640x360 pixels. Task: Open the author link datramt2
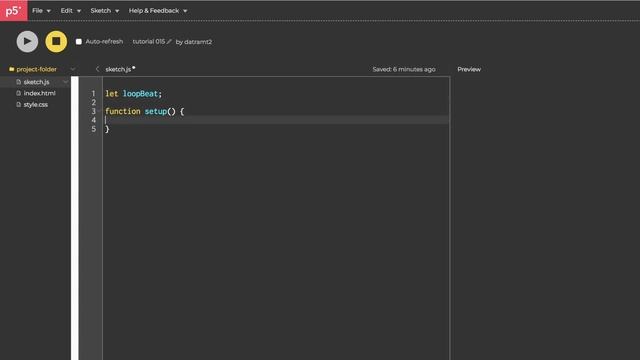coord(198,42)
